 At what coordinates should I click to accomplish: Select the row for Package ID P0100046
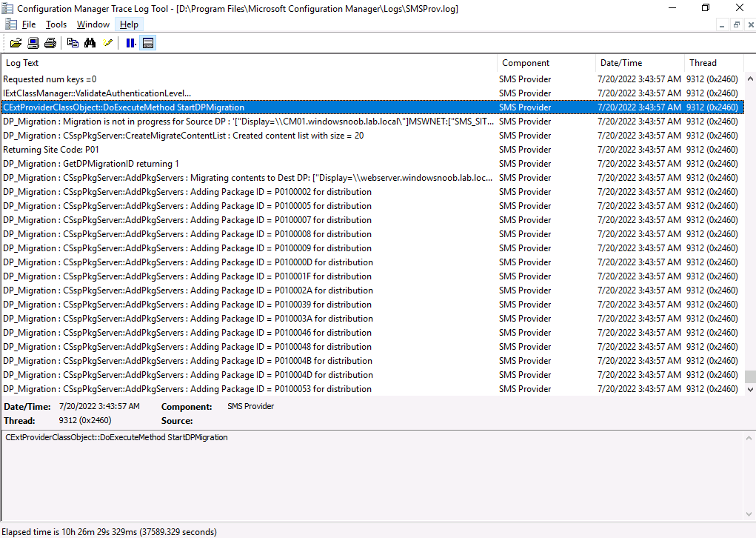click(x=372, y=333)
